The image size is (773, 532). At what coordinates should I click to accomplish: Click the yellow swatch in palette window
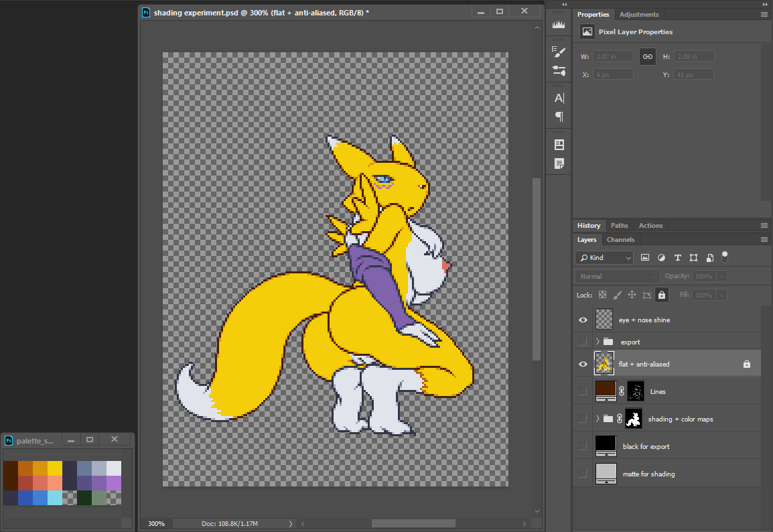point(55,468)
